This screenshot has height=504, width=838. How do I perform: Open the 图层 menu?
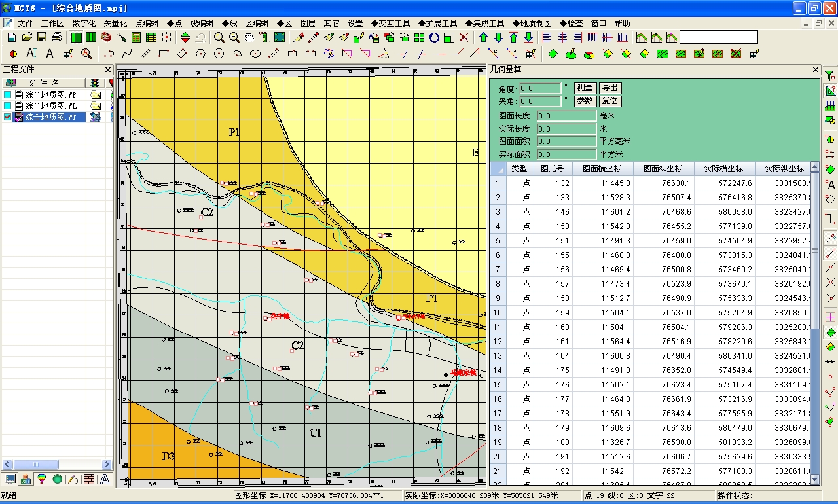tap(308, 23)
